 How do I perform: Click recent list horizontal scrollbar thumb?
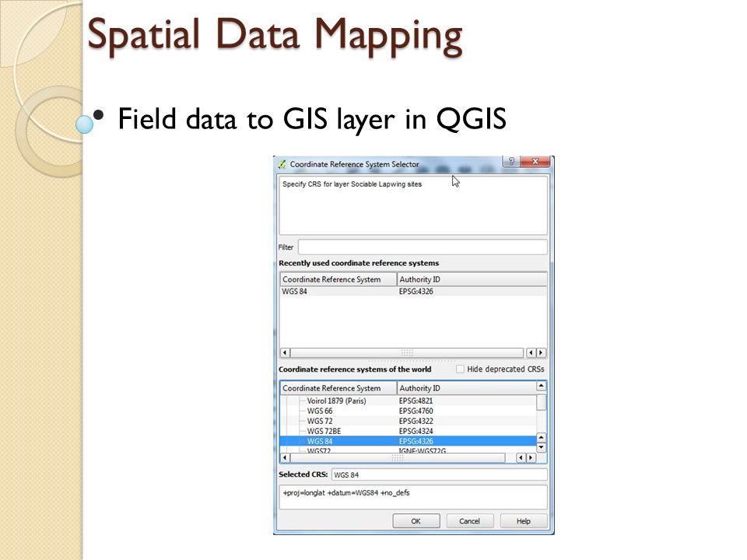tap(407, 353)
